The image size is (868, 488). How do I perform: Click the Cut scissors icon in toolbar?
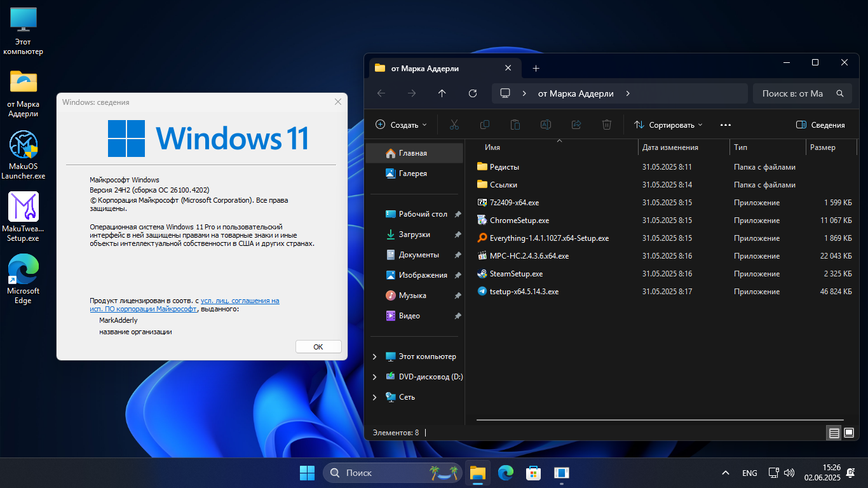(x=454, y=125)
